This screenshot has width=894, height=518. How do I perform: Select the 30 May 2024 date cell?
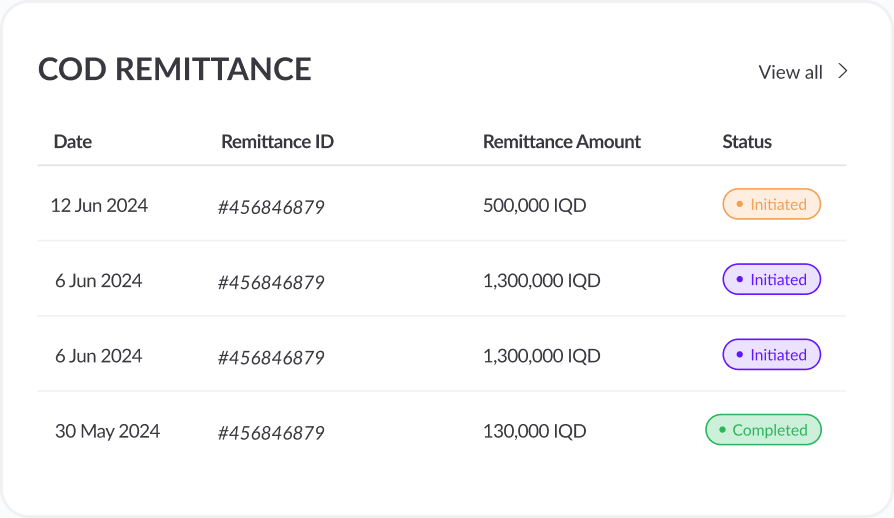pos(107,431)
